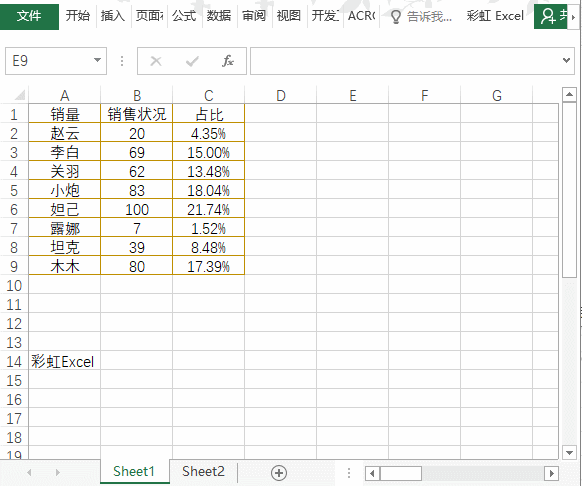
Task: Click the horizontal scrollbar thumb
Action: 401,473
